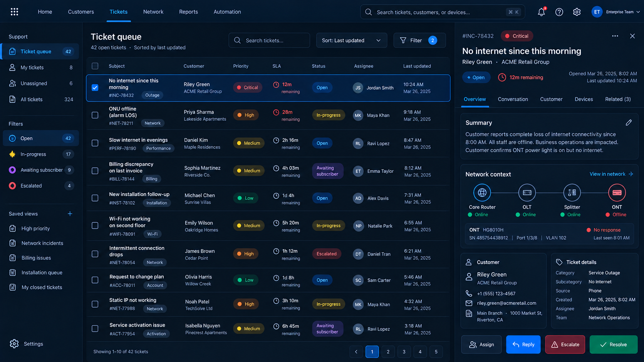Select the Core Router node icon
This screenshot has height=362, width=644.
pos(482,192)
